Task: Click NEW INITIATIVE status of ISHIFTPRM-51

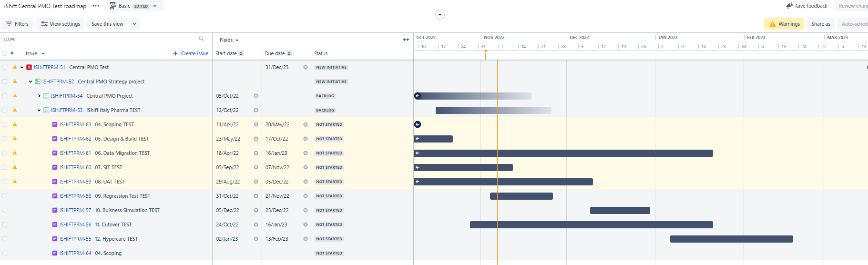Action: pos(331,67)
